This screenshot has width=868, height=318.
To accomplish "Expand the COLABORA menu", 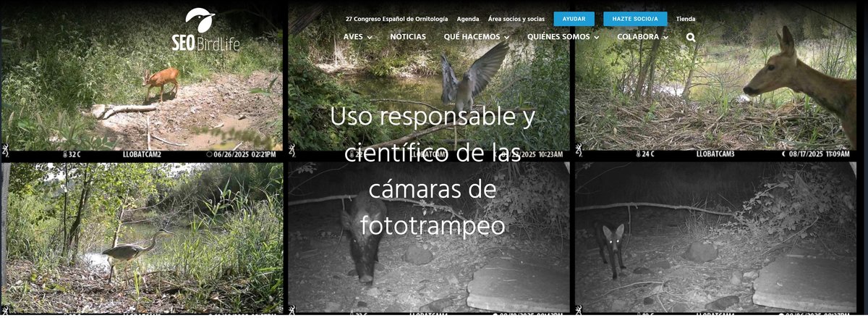I will tap(642, 37).
